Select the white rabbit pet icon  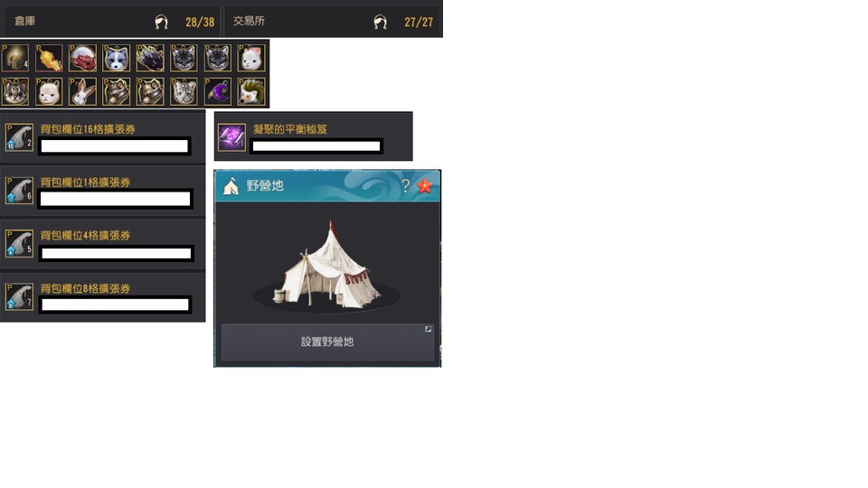pos(82,91)
